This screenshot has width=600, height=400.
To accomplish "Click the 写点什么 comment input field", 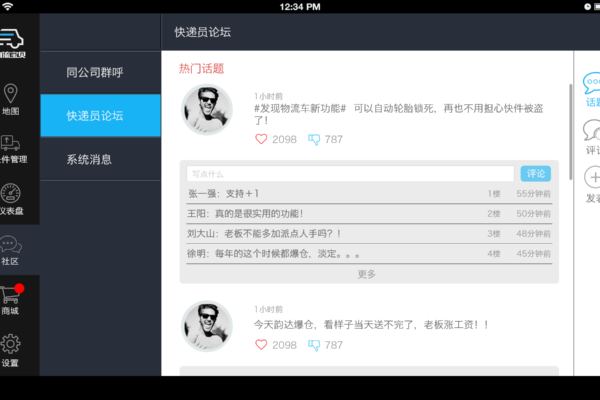I will pos(350,173).
